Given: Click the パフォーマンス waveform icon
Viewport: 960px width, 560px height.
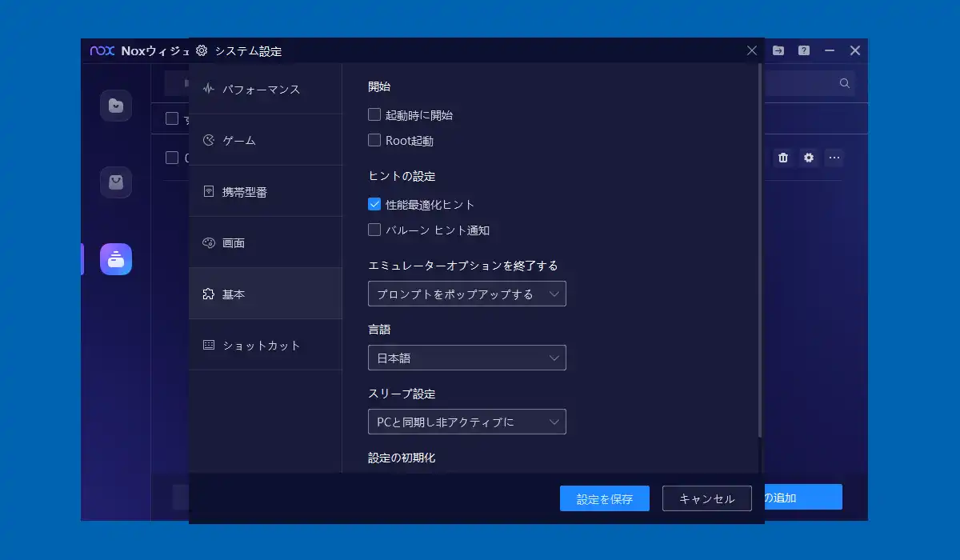Looking at the screenshot, I should (209, 89).
